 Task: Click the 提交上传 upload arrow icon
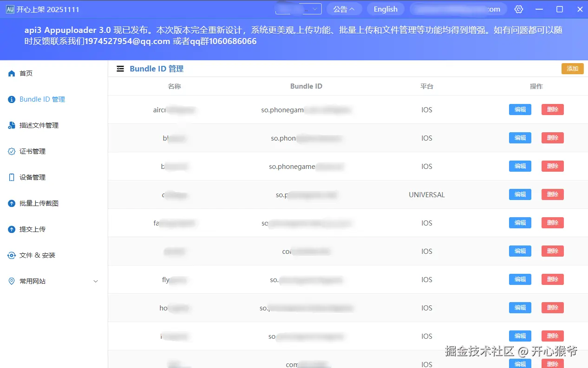click(12, 229)
